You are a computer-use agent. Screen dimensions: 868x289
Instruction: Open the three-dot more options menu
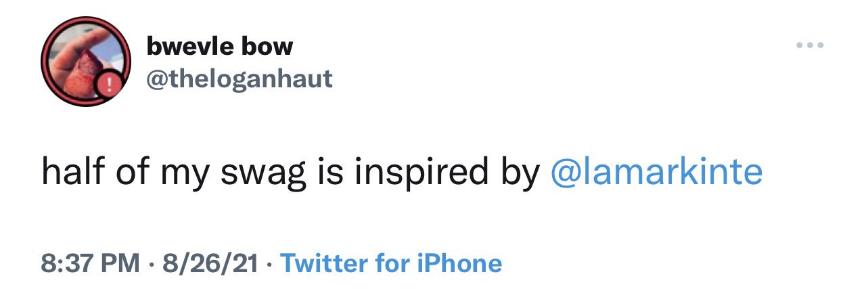(x=810, y=45)
